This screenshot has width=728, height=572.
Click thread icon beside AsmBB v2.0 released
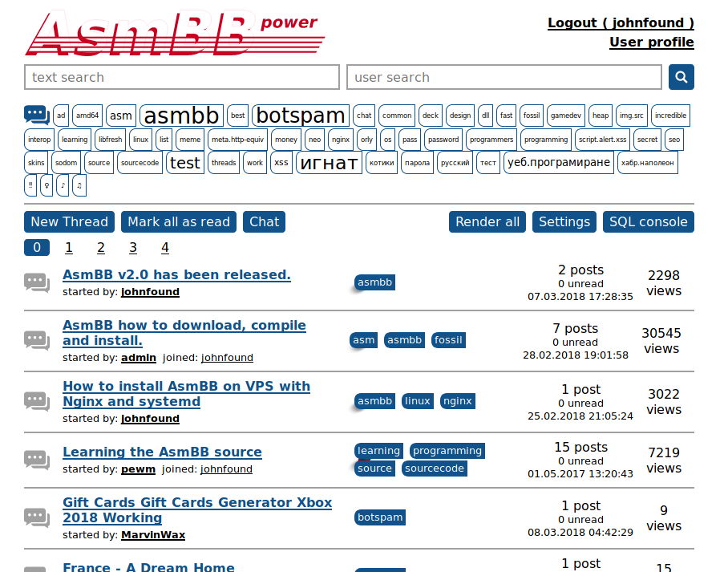[37, 282]
